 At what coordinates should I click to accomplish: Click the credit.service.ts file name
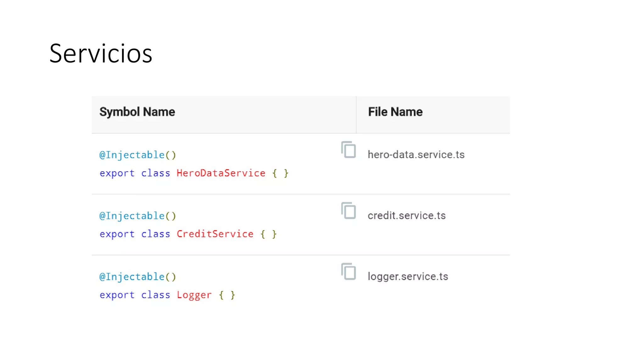pos(407,216)
